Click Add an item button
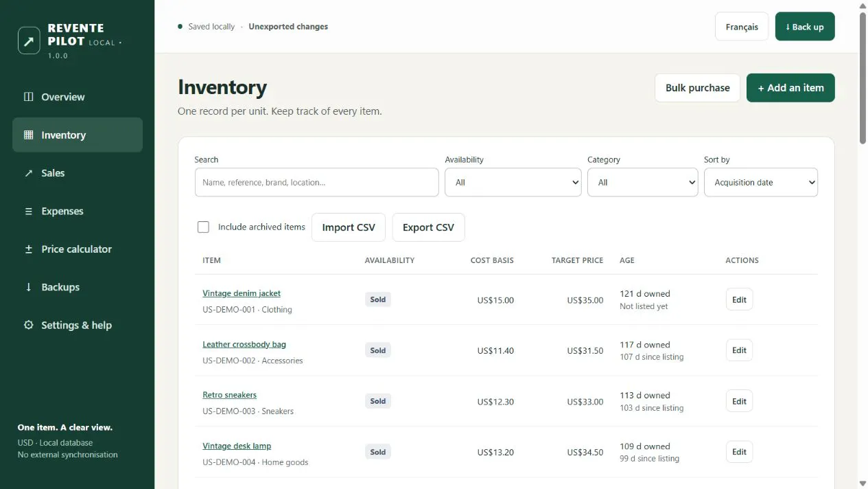868x489 pixels. tap(790, 88)
